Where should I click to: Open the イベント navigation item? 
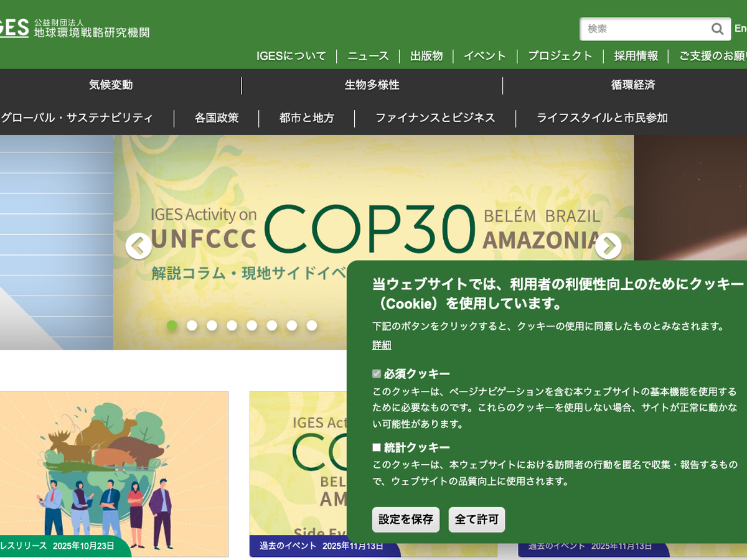485,56
